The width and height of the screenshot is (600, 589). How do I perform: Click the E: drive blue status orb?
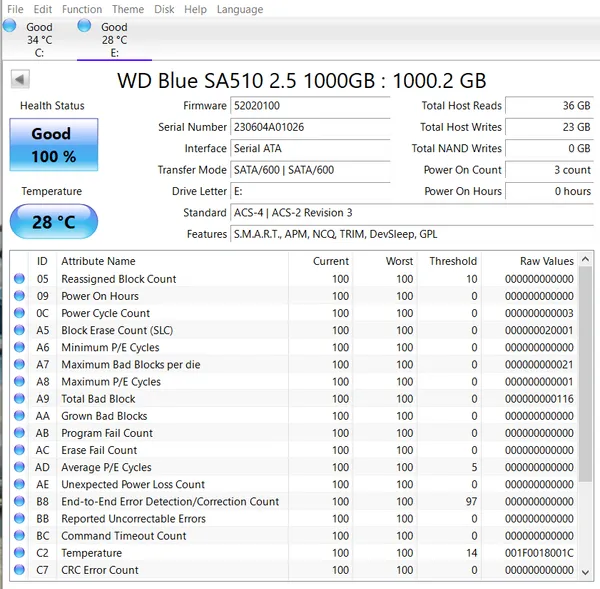tap(84, 26)
